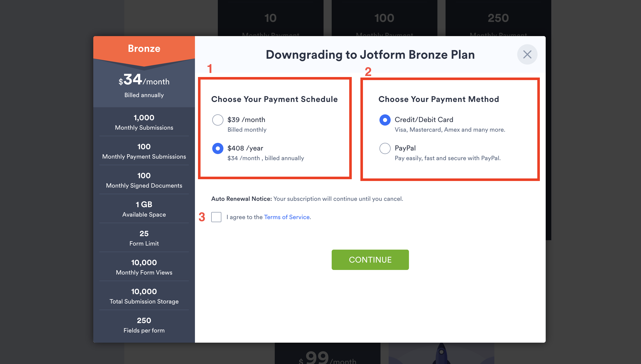The height and width of the screenshot is (364, 641).
Task: Click the 1,000 Monthly Submissions feature
Action: coord(144,122)
